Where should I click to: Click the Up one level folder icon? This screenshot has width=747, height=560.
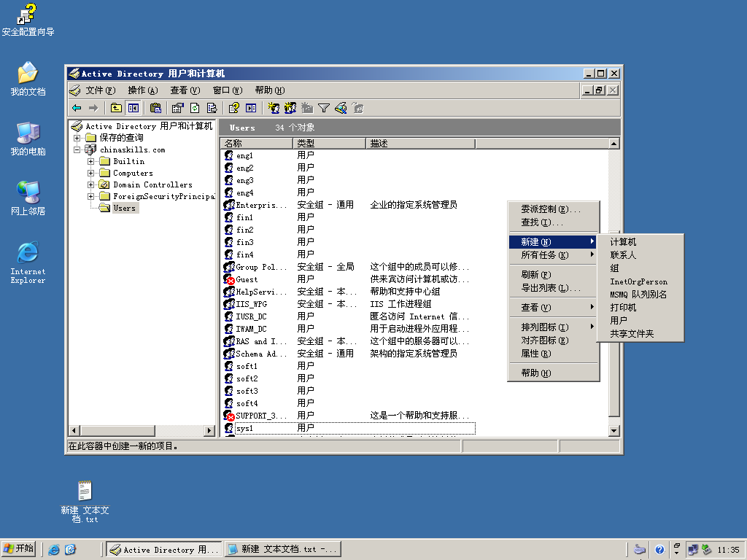coord(116,108)
